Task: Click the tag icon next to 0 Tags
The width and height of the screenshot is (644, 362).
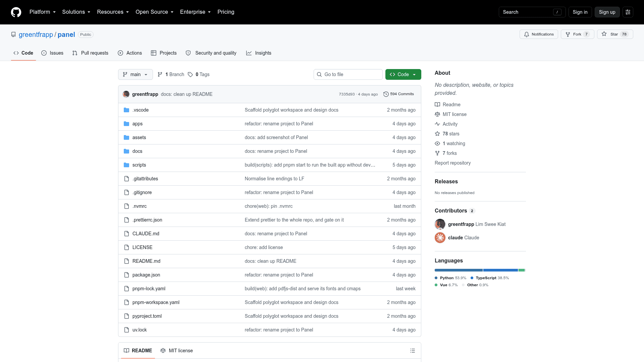Action: [190, 74]
